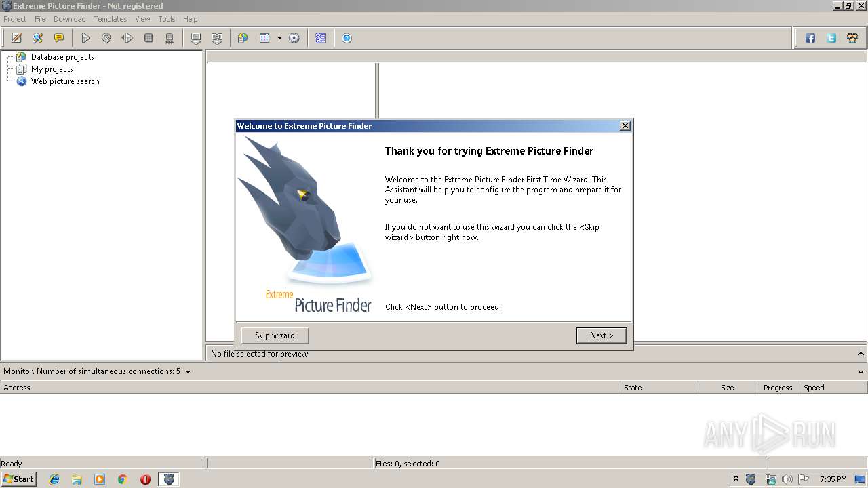This screenshot has height=488, width=868.
Task: Click 'No file selected for preview' text
Action: 259,354
